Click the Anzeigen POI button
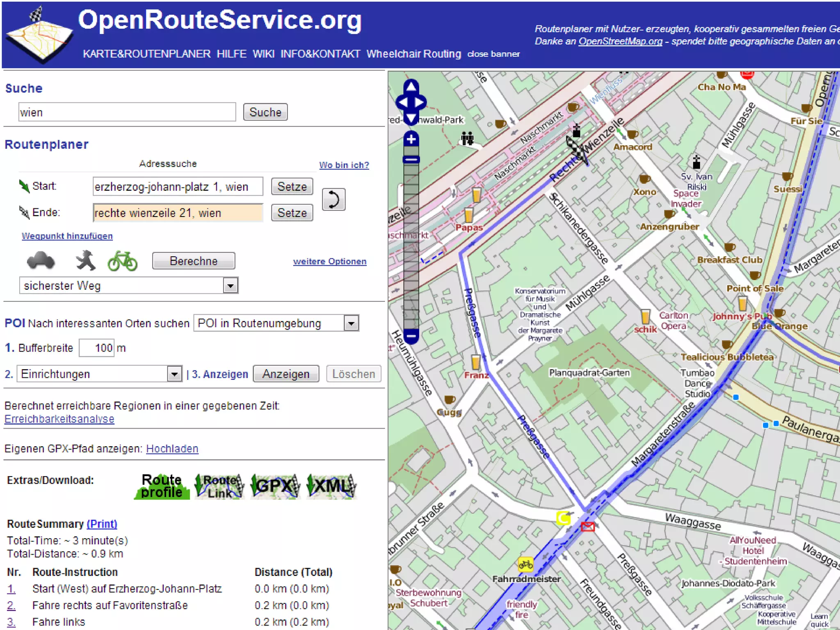Image resolution: width=840 pixels, height=630 pixels. 286,374
